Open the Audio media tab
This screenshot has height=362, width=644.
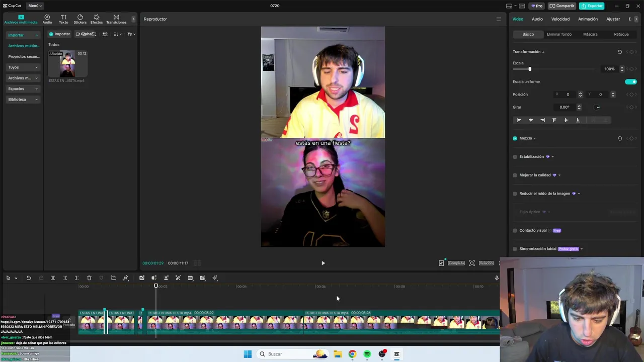(47, 19)
